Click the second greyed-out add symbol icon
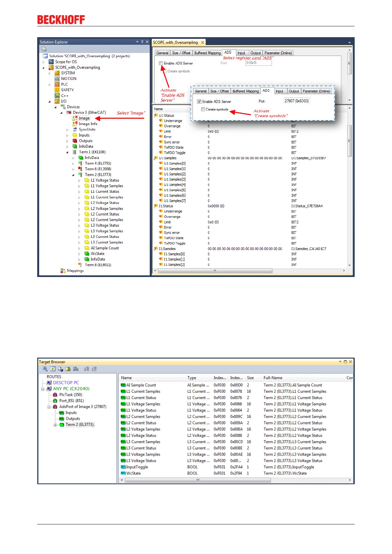The height and width of the screenshot is (554, 392). (94, 369)
